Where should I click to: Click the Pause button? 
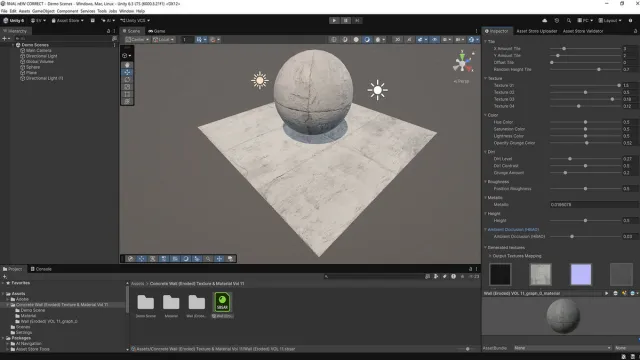click(346, 20)
